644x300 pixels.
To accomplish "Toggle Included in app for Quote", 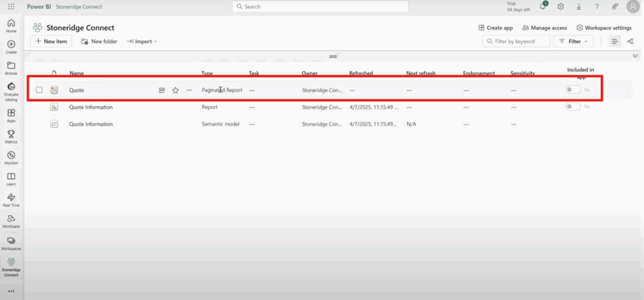I will (572, 89).
